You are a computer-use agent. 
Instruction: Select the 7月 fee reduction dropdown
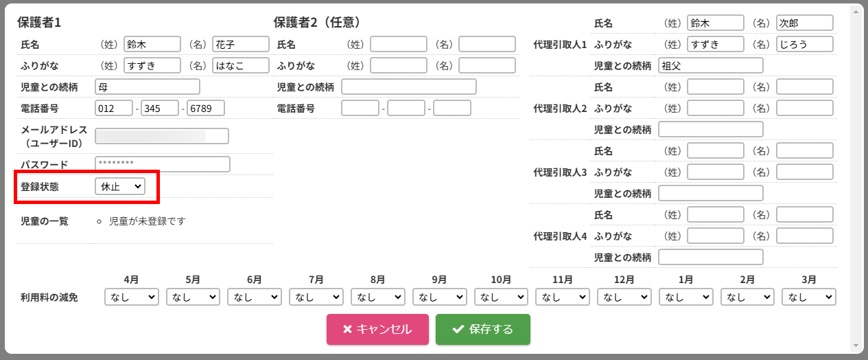316,297
